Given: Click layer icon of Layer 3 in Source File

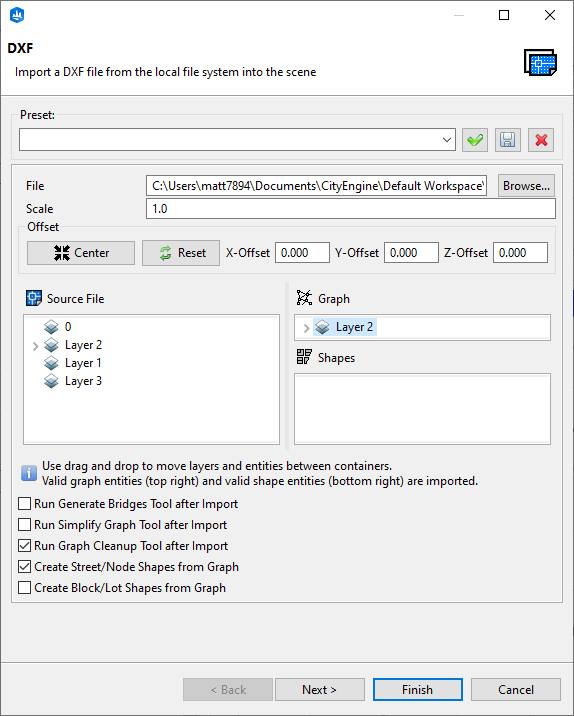Looking at the screenshot, I should [x=51, y=381].
